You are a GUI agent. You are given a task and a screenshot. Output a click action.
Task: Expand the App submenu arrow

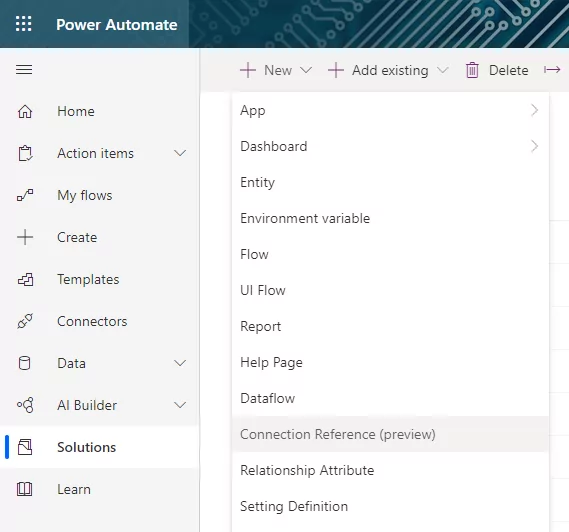(x=534, y=110)
